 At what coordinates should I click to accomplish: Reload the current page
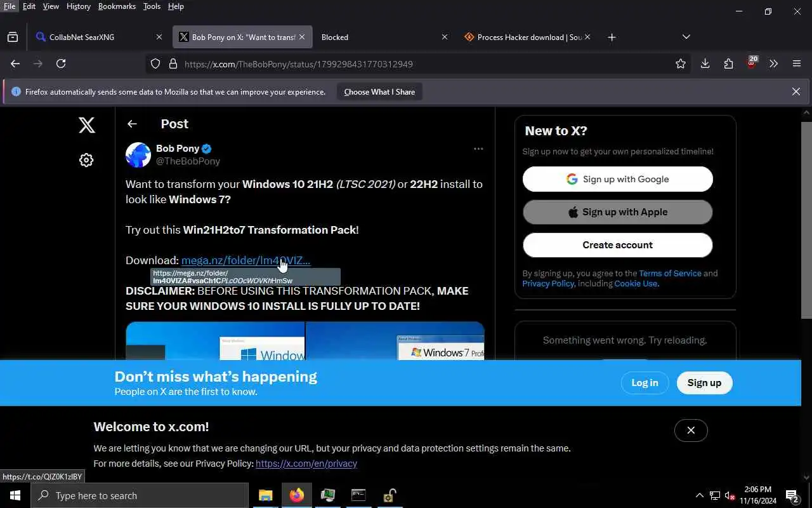click(x=61, y=63)
